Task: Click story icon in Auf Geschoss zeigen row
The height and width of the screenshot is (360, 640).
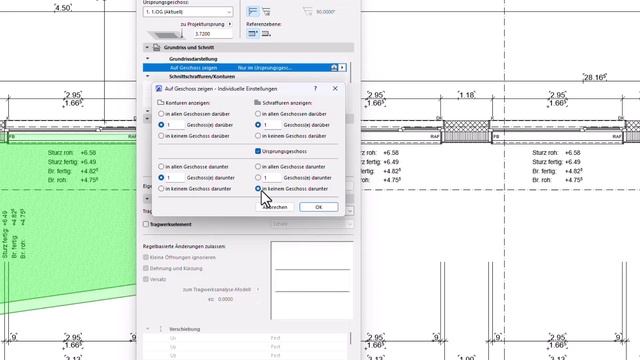Action: point(334,67)
